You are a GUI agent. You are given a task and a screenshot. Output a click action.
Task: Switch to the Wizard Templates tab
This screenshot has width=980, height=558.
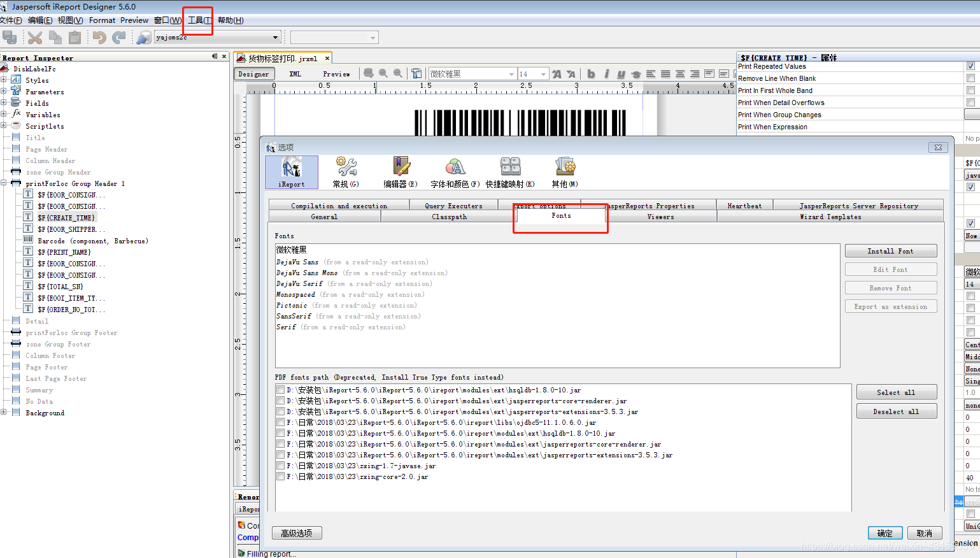[830, 217]
